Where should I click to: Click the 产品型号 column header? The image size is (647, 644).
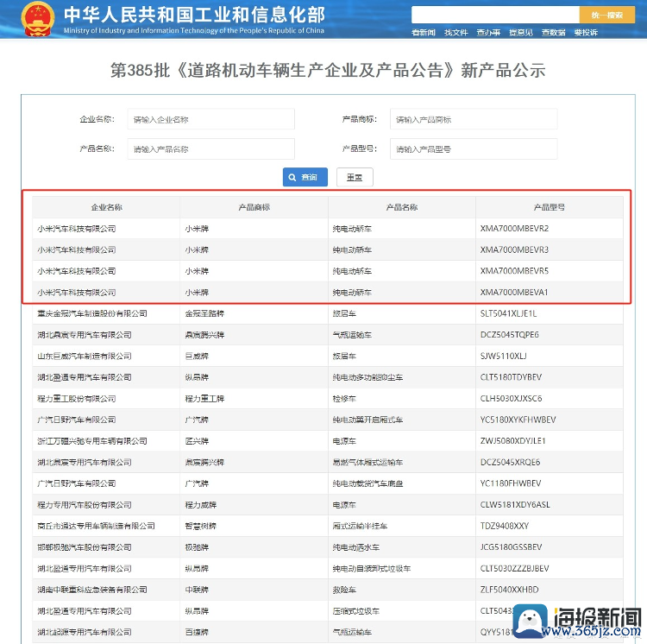550,207
